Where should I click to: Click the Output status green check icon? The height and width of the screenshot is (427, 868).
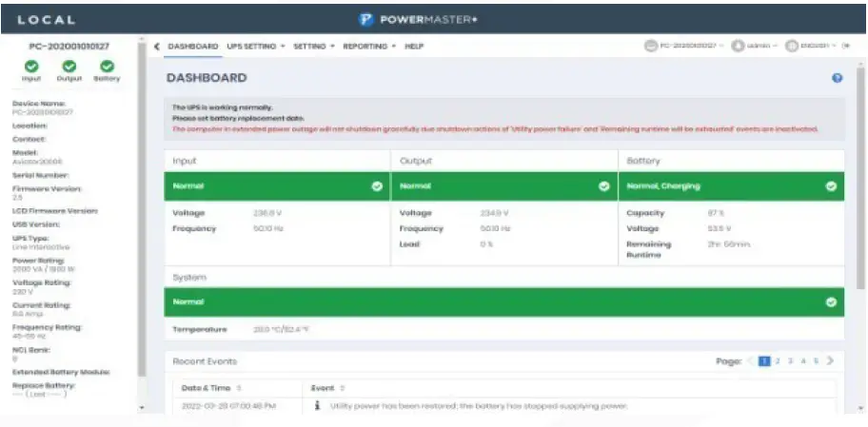(69, 67)
